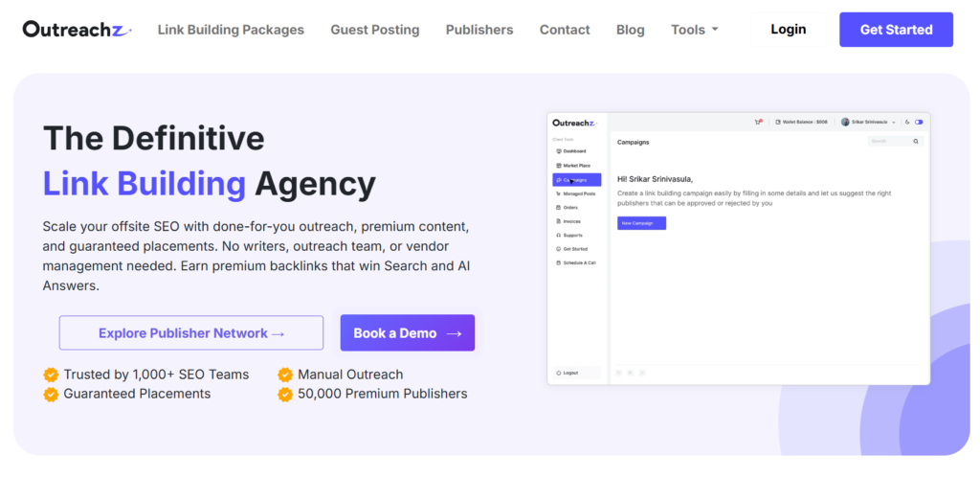Viewport: 980px width, 477px height.
Task: Click the Market Place sidebar icon
Action: tap(559, 166)
